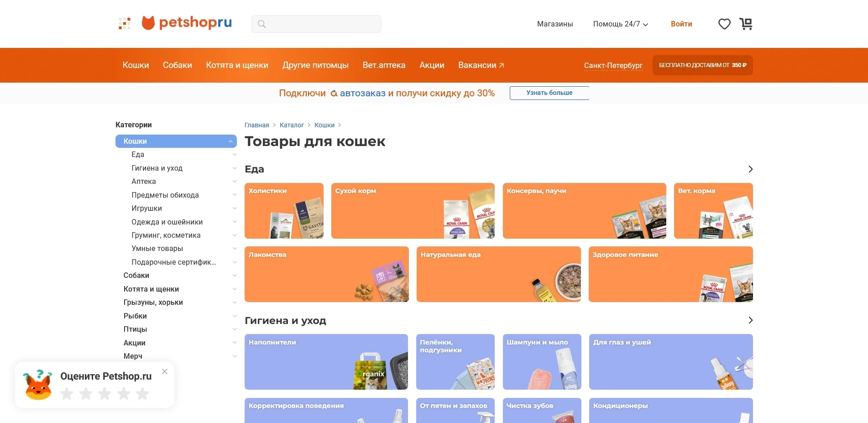Click the 'Узнать больше' button

click(x=549, y=93)
